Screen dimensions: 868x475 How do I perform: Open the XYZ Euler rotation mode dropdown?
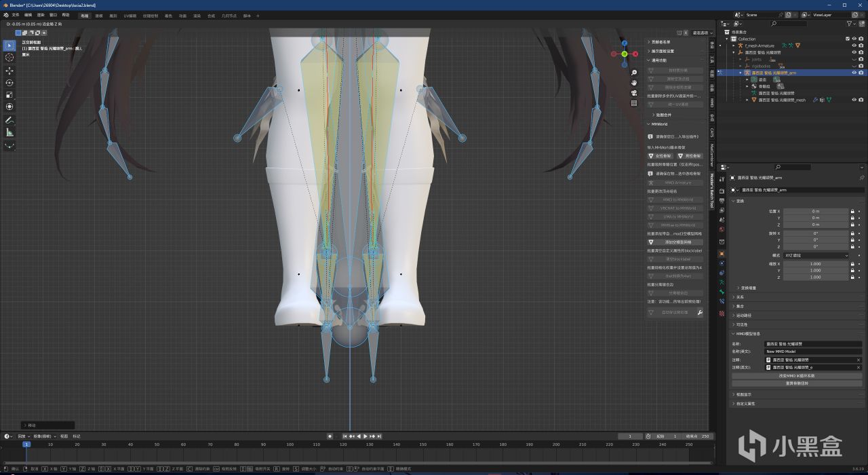point(816,255)
